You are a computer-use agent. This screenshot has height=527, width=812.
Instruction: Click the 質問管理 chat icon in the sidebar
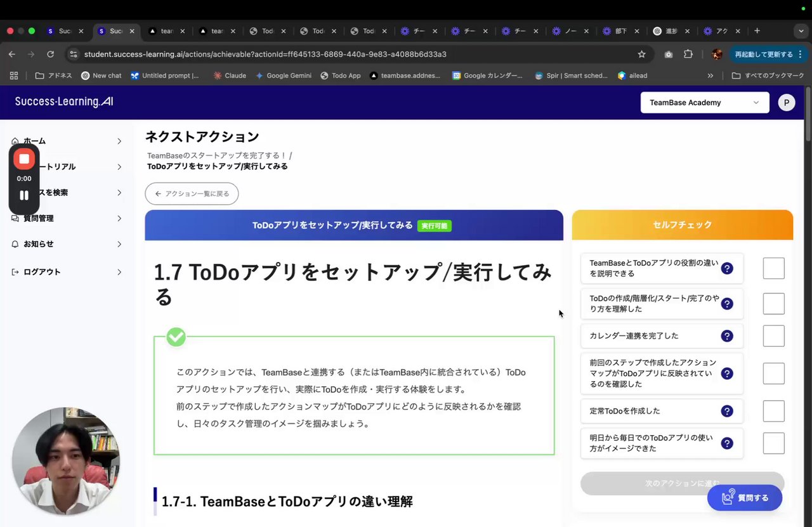pos(15,218)
